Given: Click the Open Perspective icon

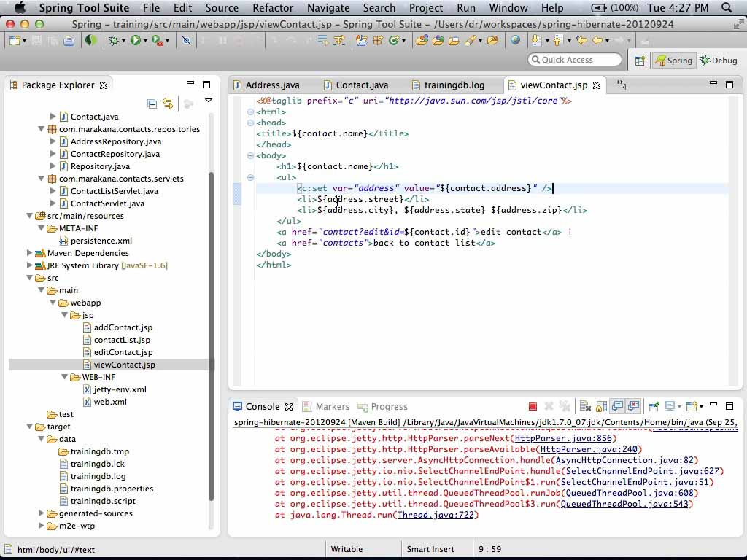Looking at the screenshot, I should [640, 61].
